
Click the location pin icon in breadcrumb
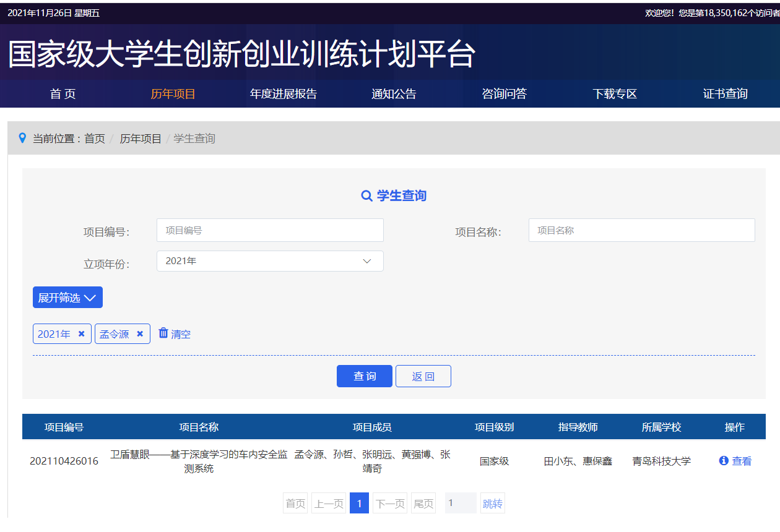pyautogui.click(x=23, y=138)
